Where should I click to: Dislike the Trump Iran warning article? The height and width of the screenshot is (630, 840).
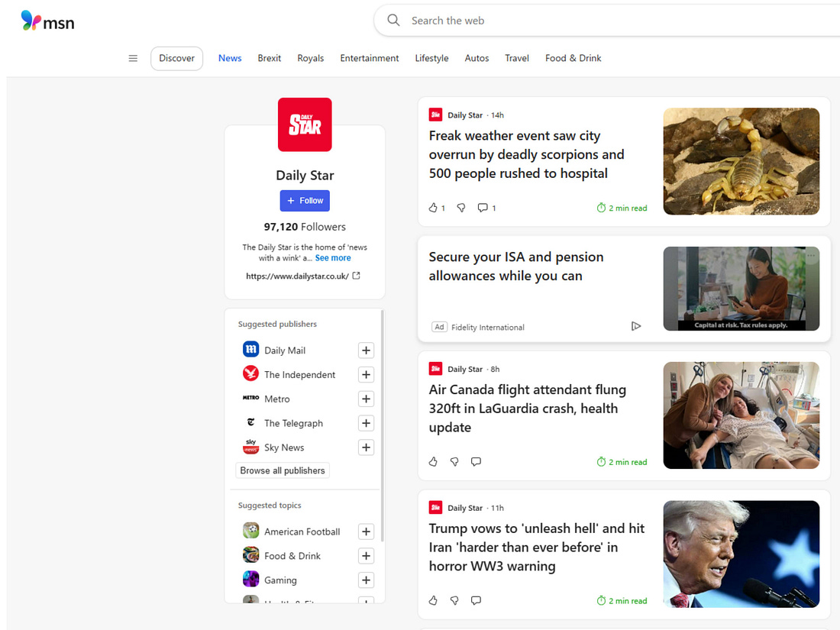tap(454, 600)
